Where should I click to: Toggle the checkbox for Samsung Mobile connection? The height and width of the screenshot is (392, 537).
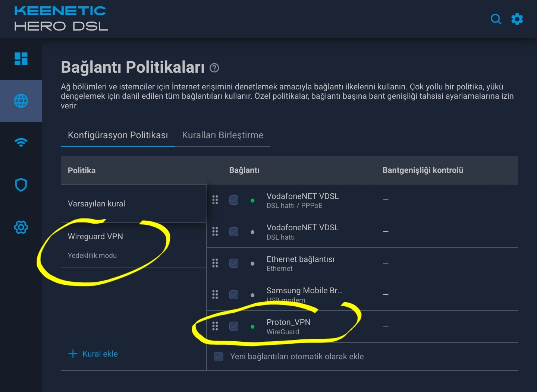(x=234, y=294)
